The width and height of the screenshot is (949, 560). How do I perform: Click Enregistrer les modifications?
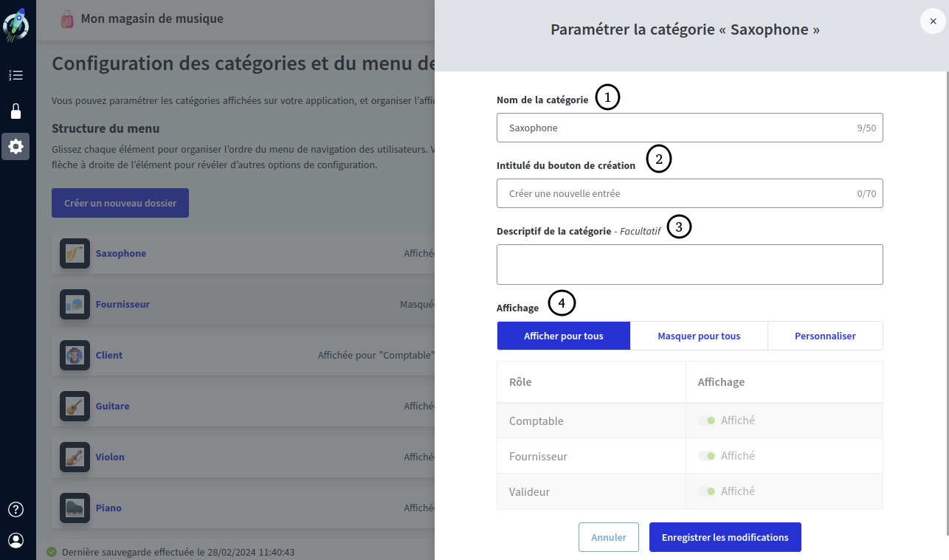(725, 537)
